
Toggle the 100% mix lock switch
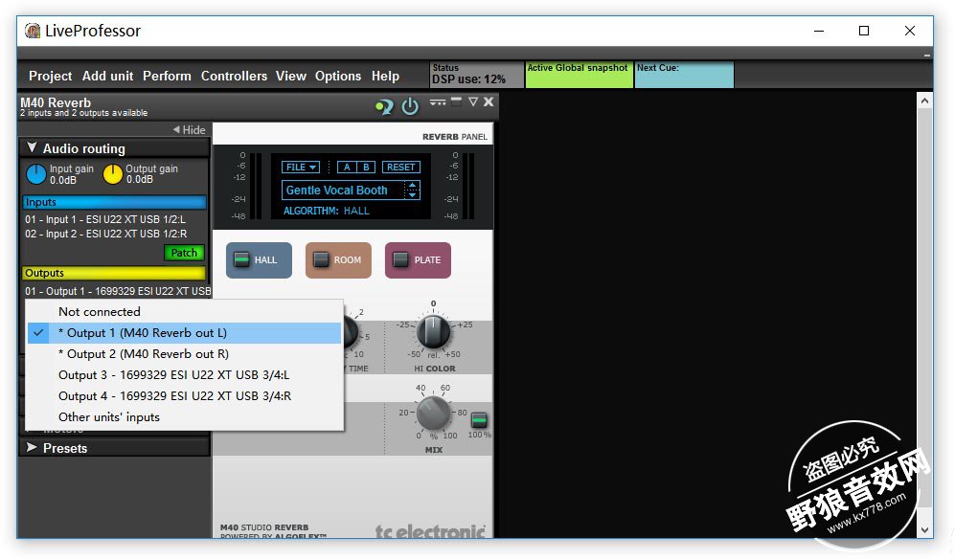pyautogui.click(x=479, y=419)
